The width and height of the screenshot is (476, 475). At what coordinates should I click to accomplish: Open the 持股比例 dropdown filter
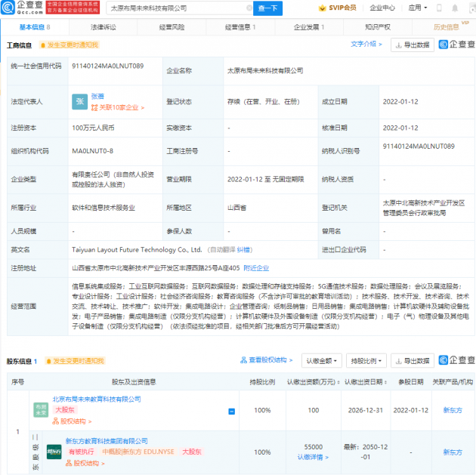tap(366, 361)
